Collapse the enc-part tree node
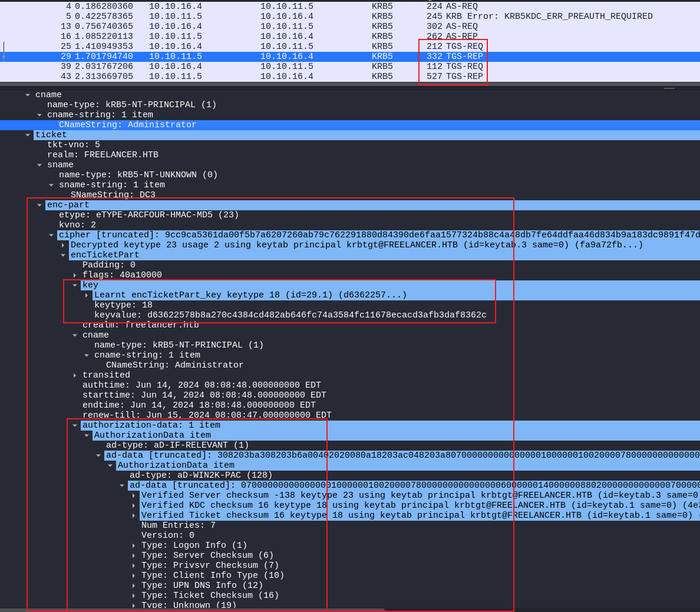The width and height of the screenshot is (700, 612). click(39, 205)
